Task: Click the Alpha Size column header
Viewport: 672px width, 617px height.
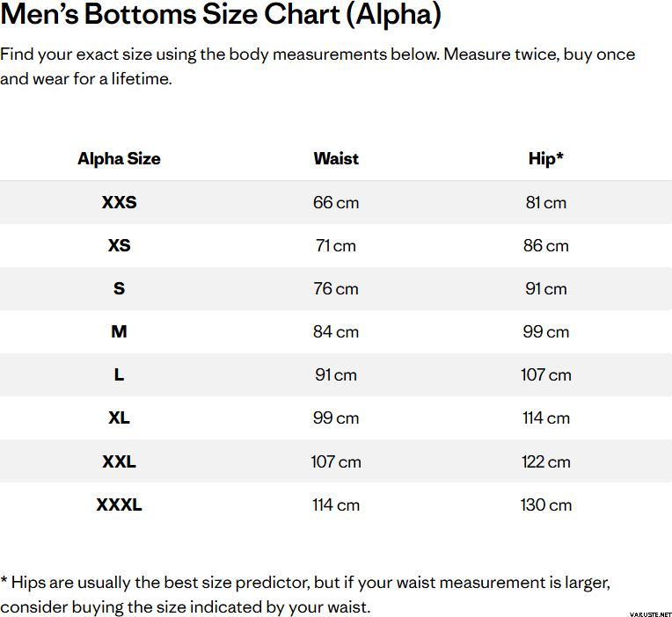Action: (119, 159)
